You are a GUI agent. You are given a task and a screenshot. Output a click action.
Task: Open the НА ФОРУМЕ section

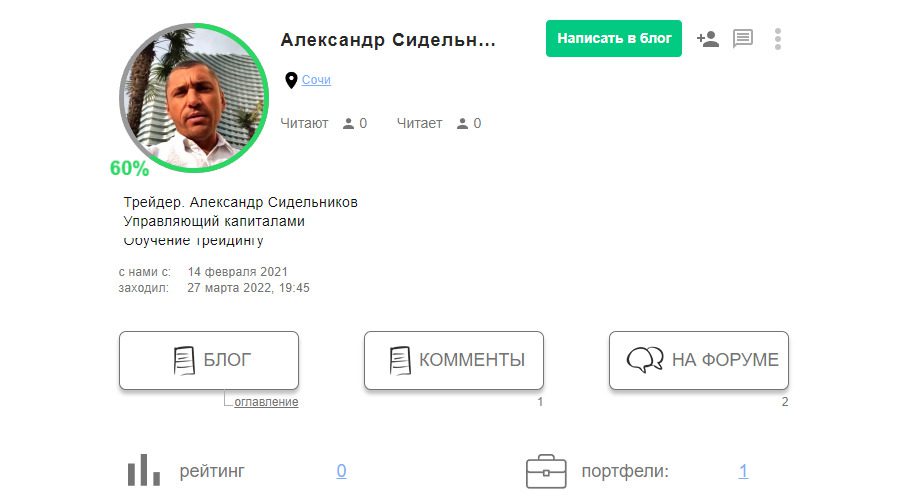[x=699, y=360]
